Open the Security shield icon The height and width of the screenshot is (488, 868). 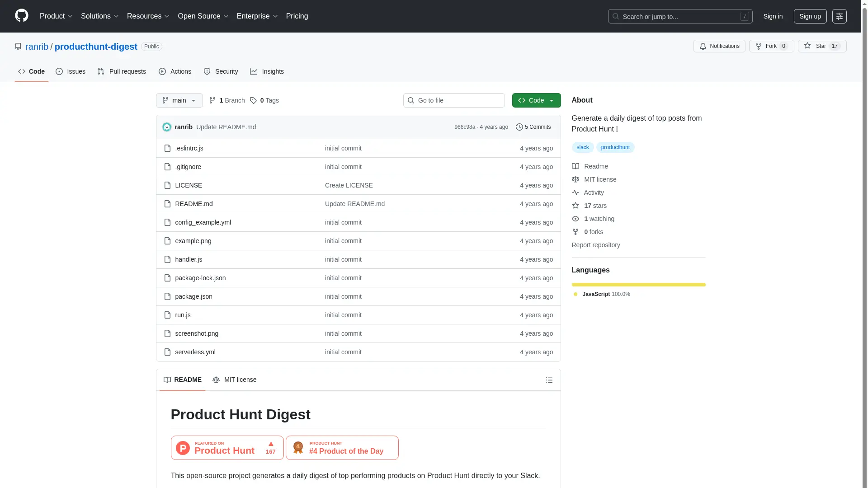click(x=207, y=71)
